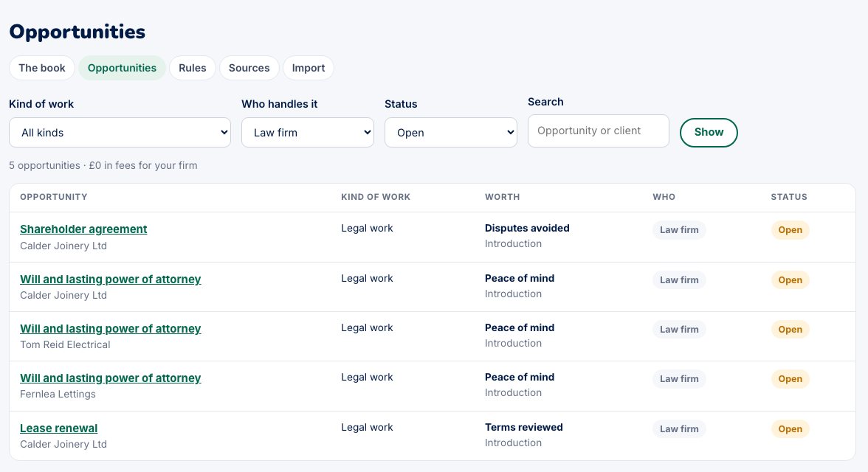Click Open status badge in Tom Reid Electrical row

pos(790,329)
